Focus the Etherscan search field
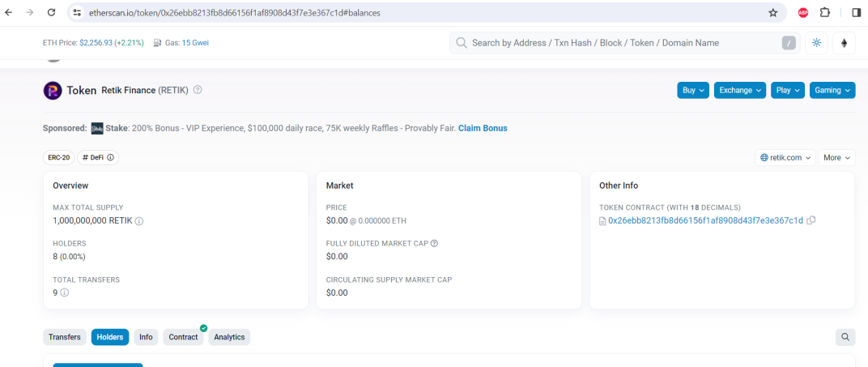Viewport: 868px width, 367px height. (624, 43)
